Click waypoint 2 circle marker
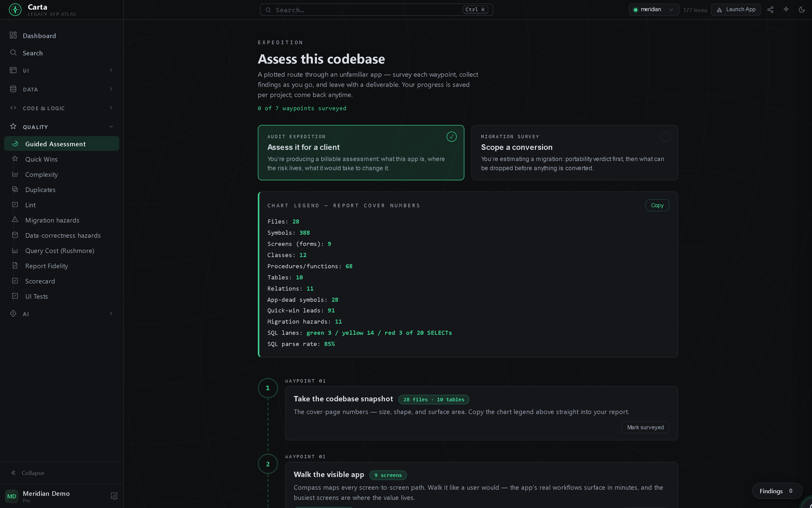 (x=268, y=464)
